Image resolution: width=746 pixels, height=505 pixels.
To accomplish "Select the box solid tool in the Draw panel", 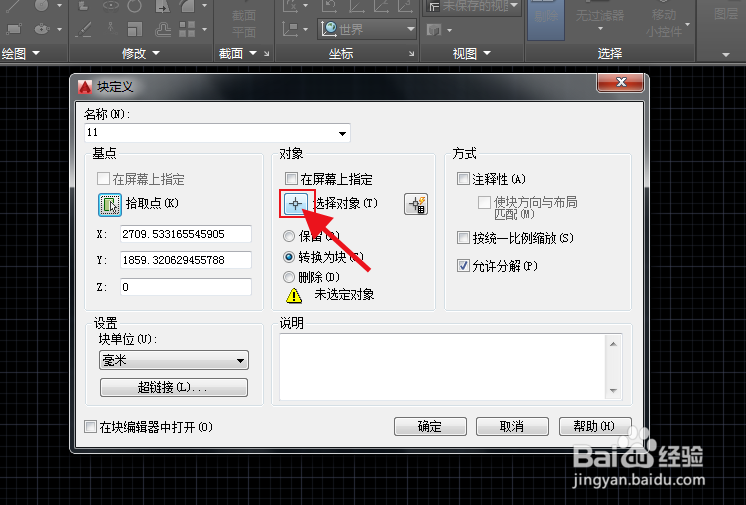I will click(x=14, y=29).
